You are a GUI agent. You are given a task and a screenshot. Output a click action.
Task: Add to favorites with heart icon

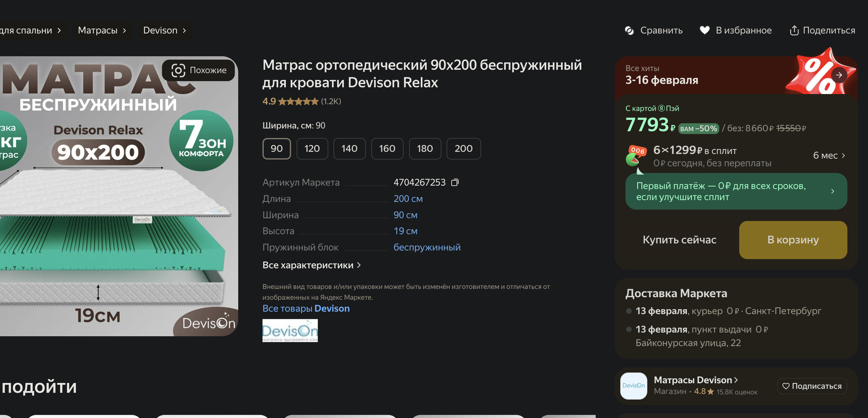[x=704, y=31]
